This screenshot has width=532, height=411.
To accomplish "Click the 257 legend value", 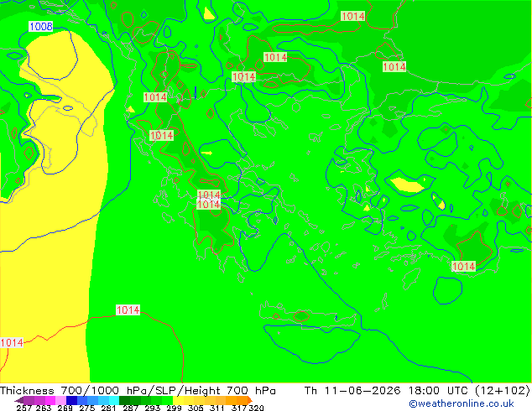I will 23,408.
